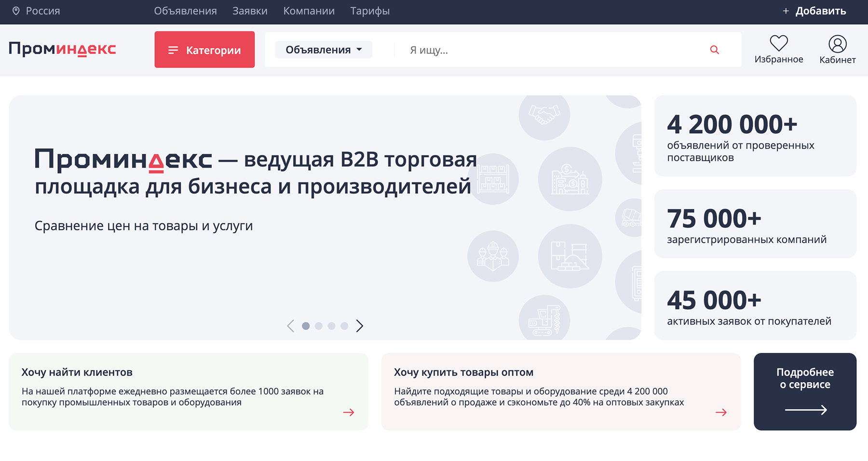
Task: Focus the Я ищу search field
Action: [550, 50]
